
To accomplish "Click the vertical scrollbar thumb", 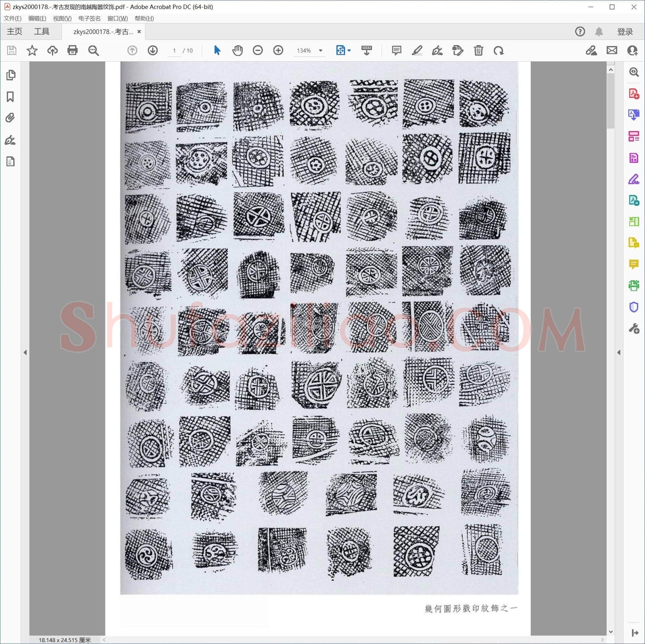I will pos(610,102).
